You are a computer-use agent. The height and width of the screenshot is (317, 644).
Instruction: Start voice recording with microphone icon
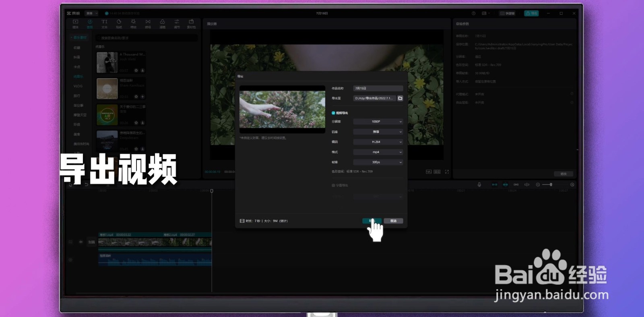(x=479, y=184)
